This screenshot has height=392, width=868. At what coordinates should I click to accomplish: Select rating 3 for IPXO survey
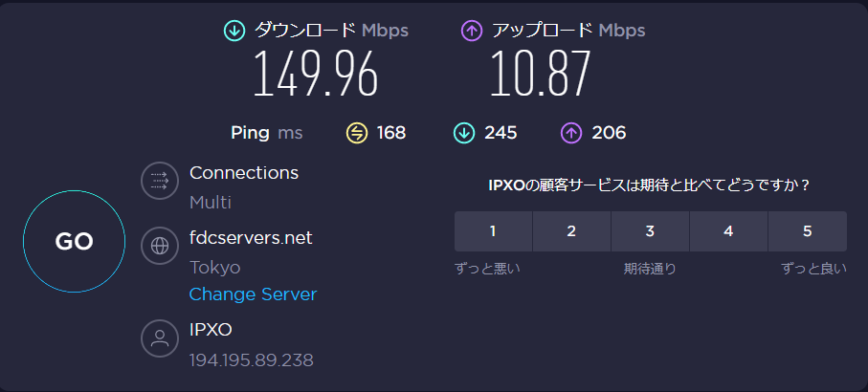[650, 231]
